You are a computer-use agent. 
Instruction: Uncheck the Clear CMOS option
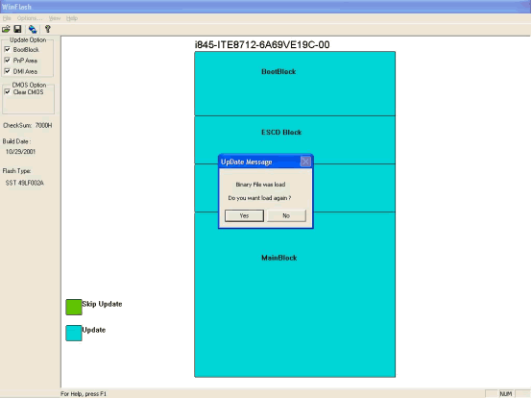click(x=7, y=92)
